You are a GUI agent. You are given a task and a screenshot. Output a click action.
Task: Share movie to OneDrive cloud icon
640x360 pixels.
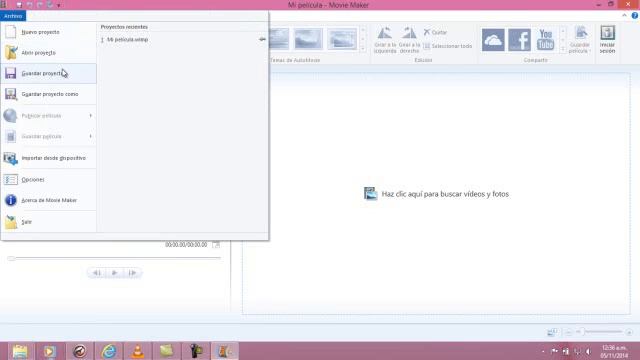click(x=493, y=40)
